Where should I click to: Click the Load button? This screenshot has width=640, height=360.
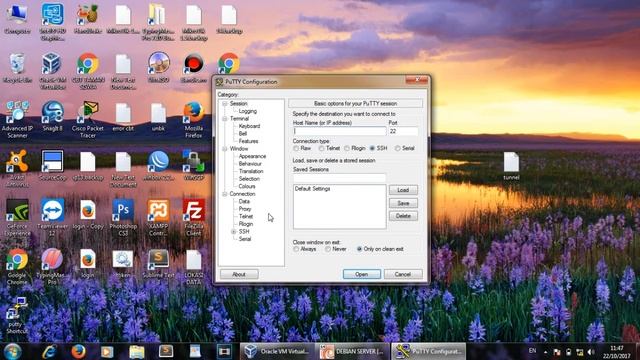click(x=403, y=190)
